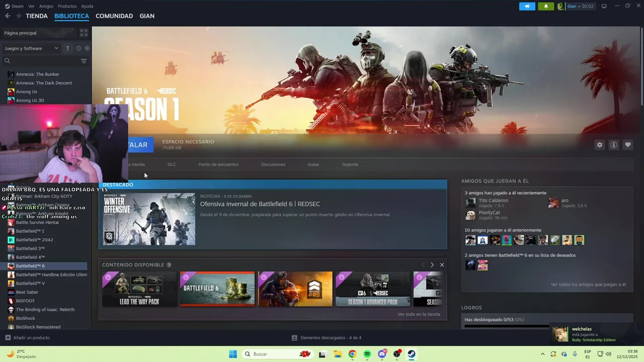Open OBS Studio from taskbar
The image size is (644, 362).
click(397, 354)
